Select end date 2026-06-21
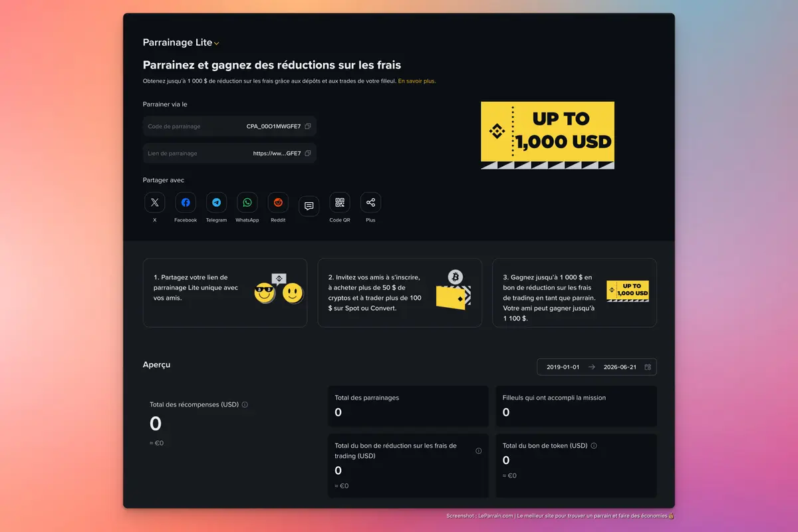The width and height of the screenshot is (798, 532). tap(620, 367)
